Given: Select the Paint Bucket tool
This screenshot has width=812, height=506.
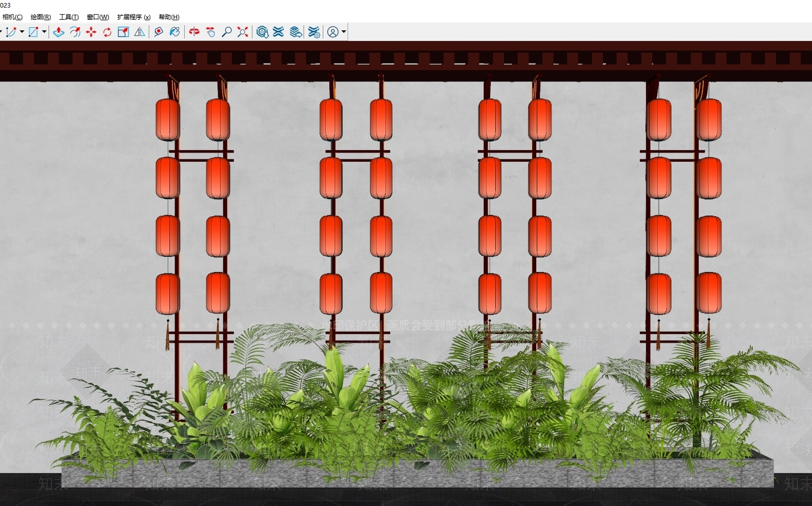Looking at the screenshot, I should (175, 32).
